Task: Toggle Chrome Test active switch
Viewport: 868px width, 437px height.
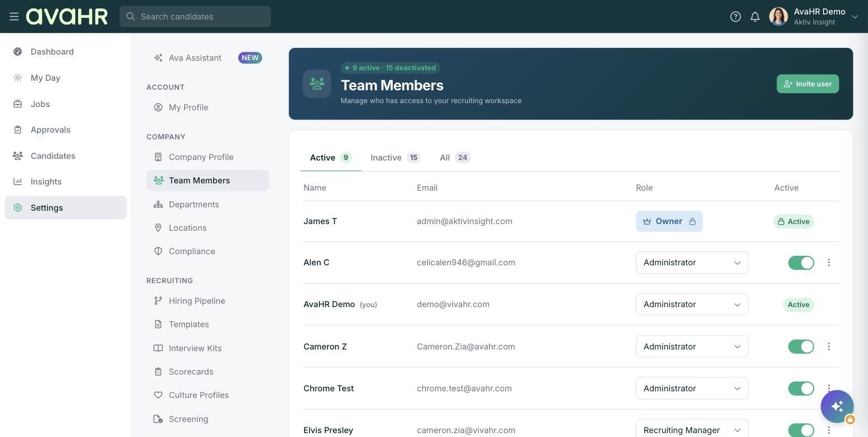Action: (801, 389)
